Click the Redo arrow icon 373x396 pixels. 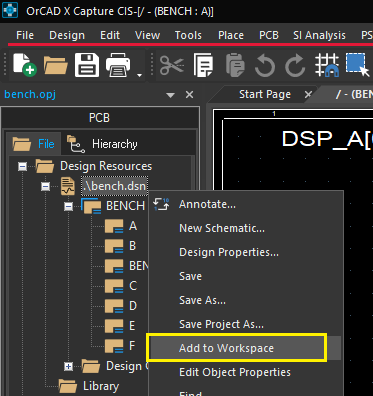click(x=295, y=65)
